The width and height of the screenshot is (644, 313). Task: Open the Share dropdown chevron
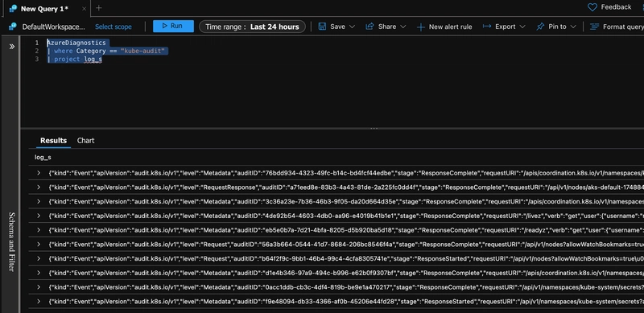point(403,27)
